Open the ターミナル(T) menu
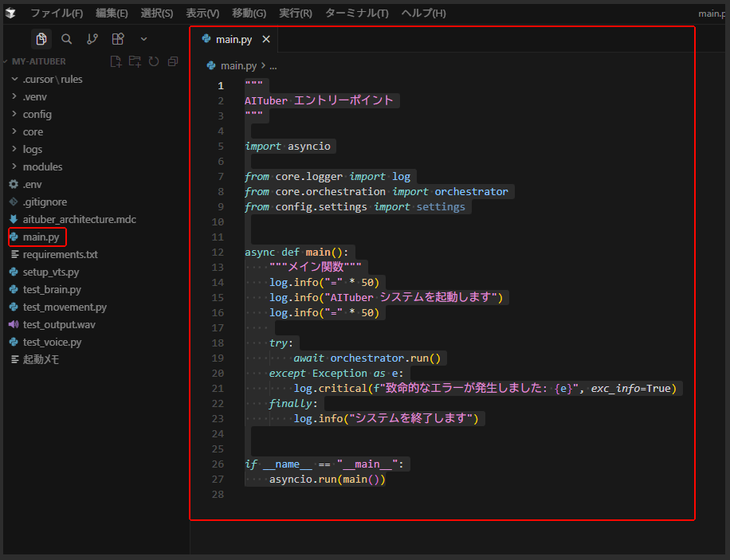Viewport: 730px width, 560px height. (357, 14)
